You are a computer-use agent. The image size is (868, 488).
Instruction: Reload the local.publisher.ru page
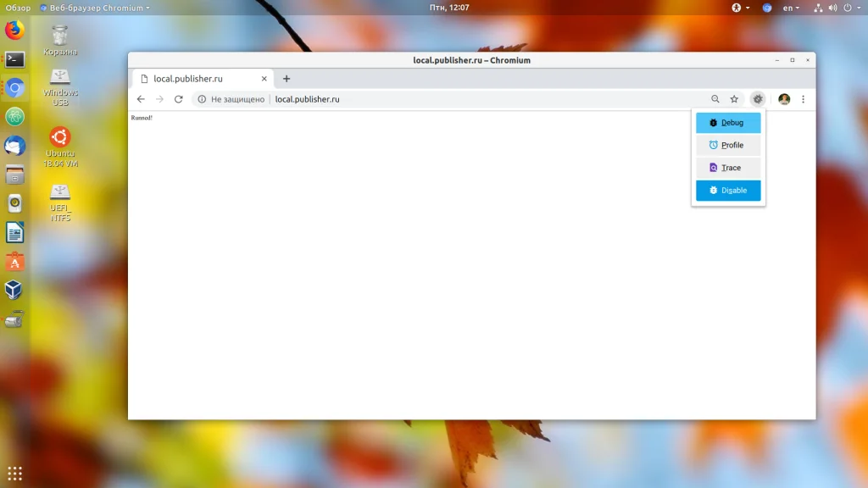pos(178,99)
